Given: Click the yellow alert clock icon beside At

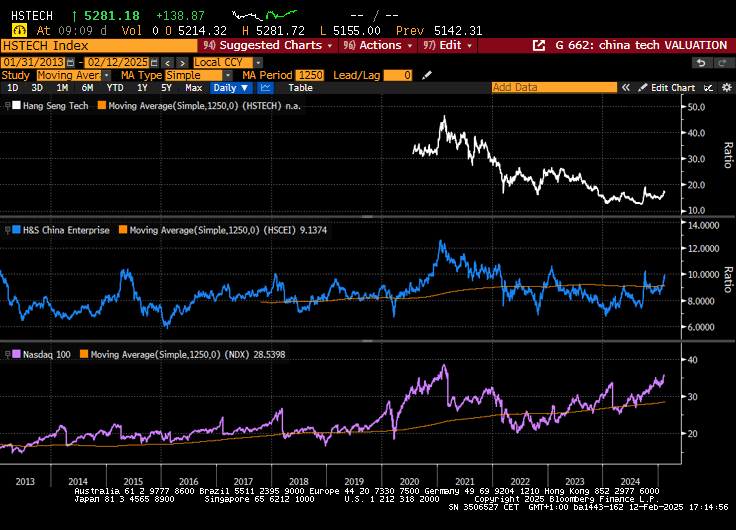Looking at the screenshot, I should coord(19,31).
